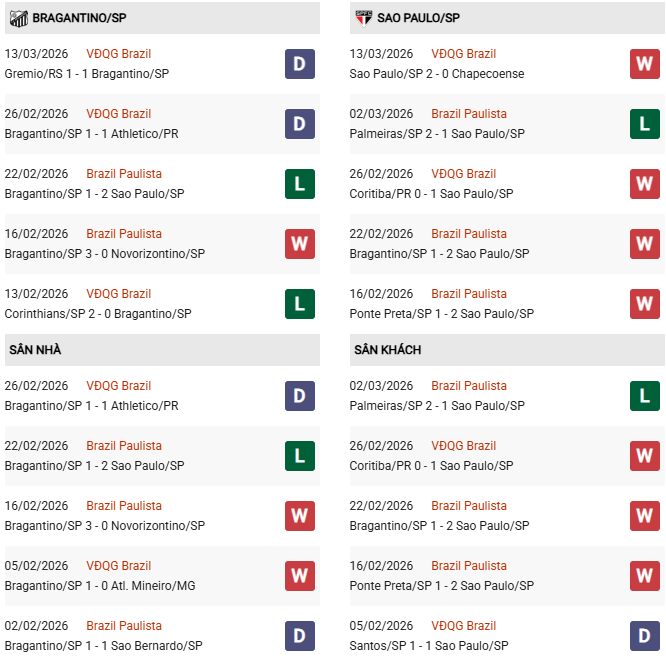Open the Sao Paulo/SP 2 - 0 Chapecoense match
666x659 pixels.
click(437, 74)
